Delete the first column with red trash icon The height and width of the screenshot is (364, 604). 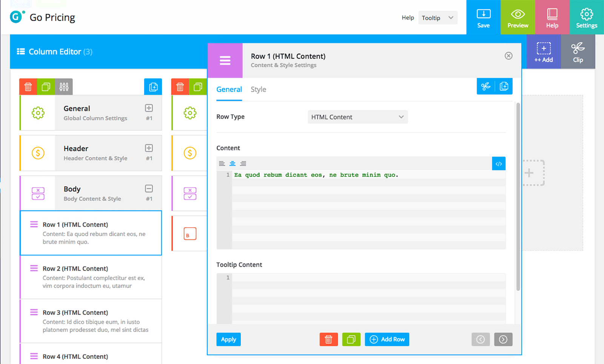28,87
